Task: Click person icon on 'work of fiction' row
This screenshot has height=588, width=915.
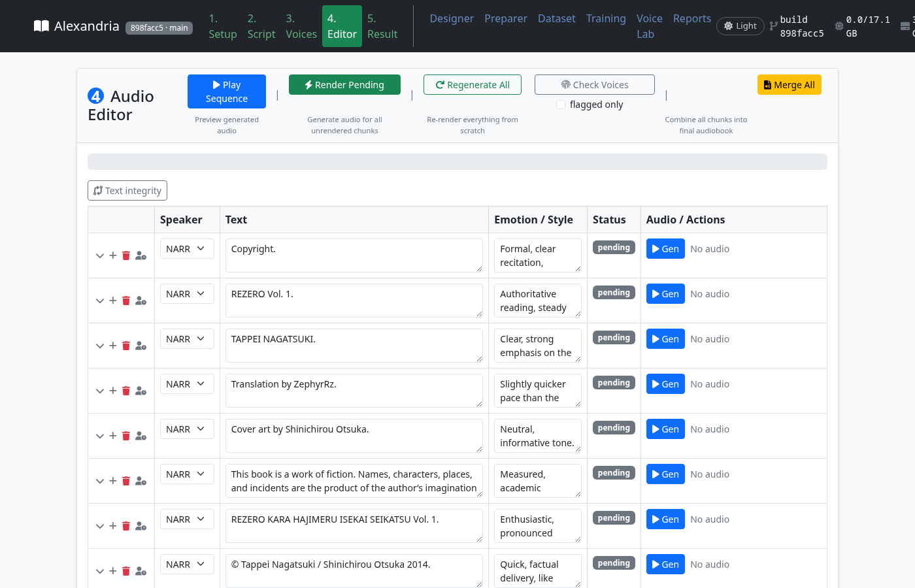Action: click(x=141, y=481)
